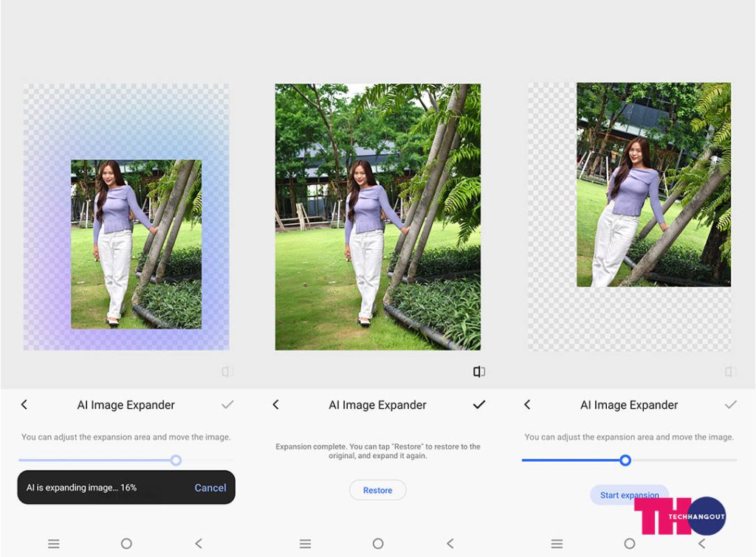
Task: Click the "You can adjust" hint on the right screen
Action: 629,437
